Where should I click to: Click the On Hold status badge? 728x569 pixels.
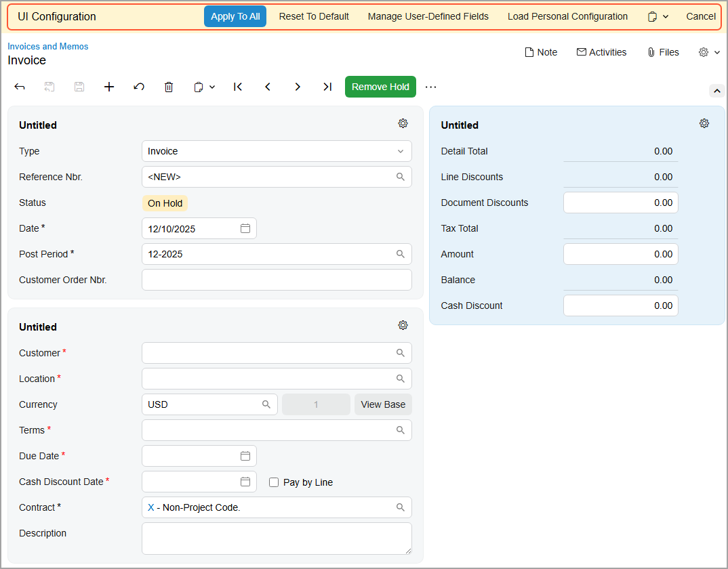pyautogui.click(x=165, y=203)
